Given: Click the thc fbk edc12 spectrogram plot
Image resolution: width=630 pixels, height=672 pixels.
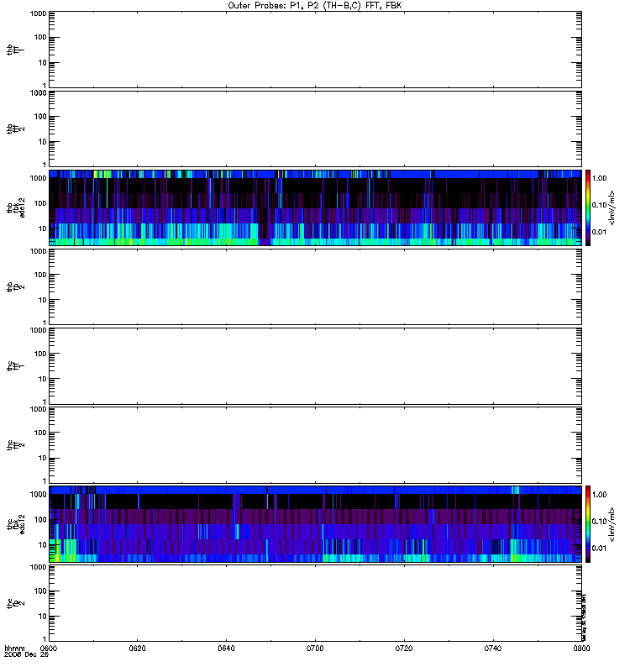Looking at the screenshot, I should 315,524.
